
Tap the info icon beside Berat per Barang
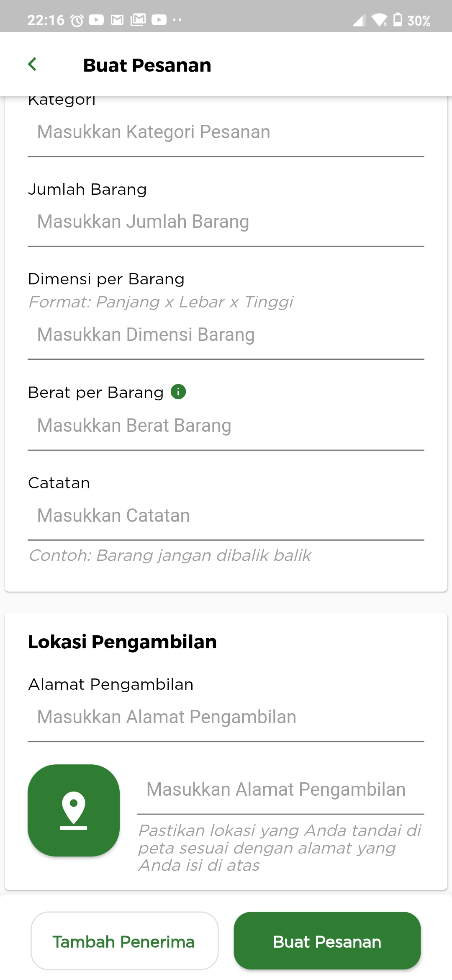point(178,392)
